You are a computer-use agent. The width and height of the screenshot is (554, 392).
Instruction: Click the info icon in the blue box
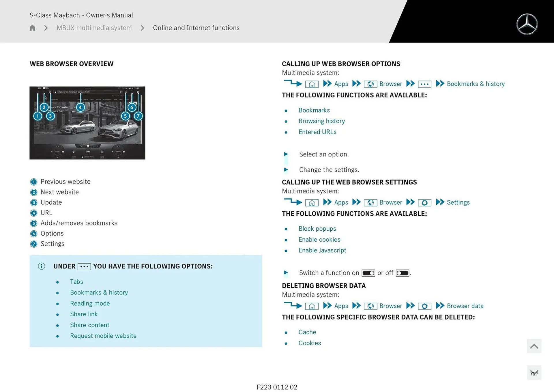41,266
